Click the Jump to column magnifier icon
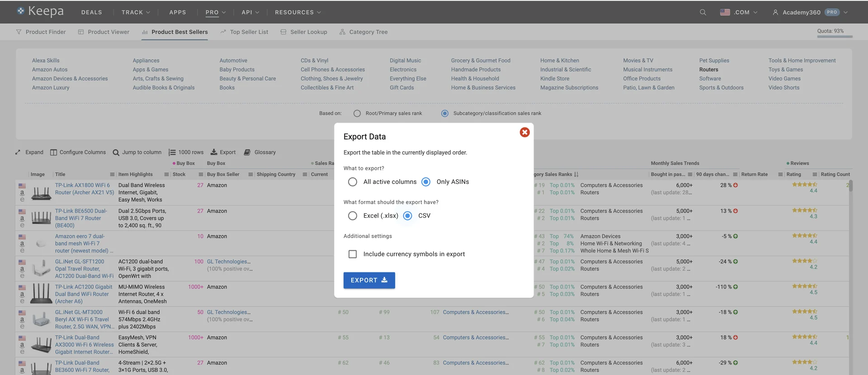 pyautogui.click(x=116, y=152)
